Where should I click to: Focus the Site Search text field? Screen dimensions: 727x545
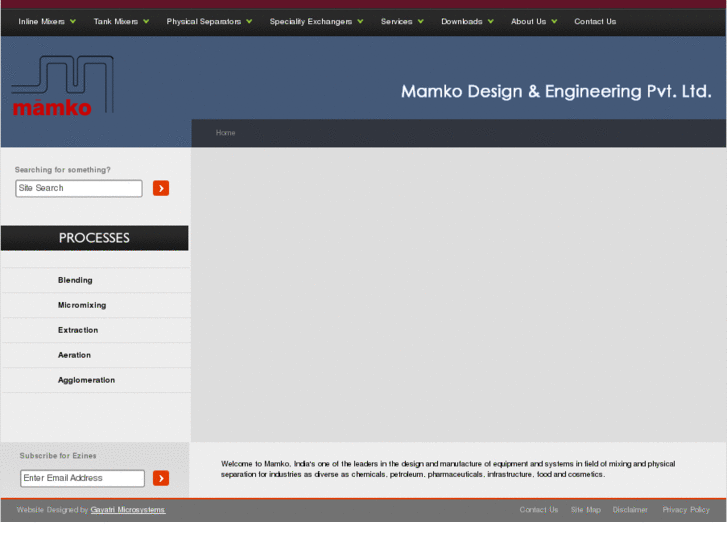click(x=79, y=188)
